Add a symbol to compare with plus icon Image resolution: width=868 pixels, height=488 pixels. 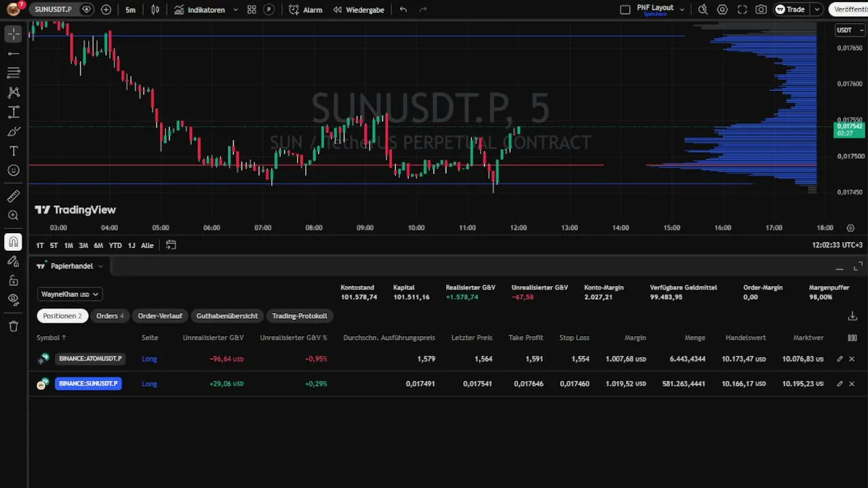(x=106, y=9)
